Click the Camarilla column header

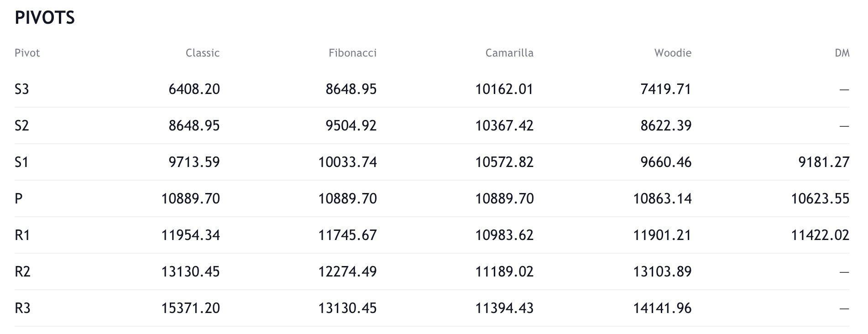[509, 53]
